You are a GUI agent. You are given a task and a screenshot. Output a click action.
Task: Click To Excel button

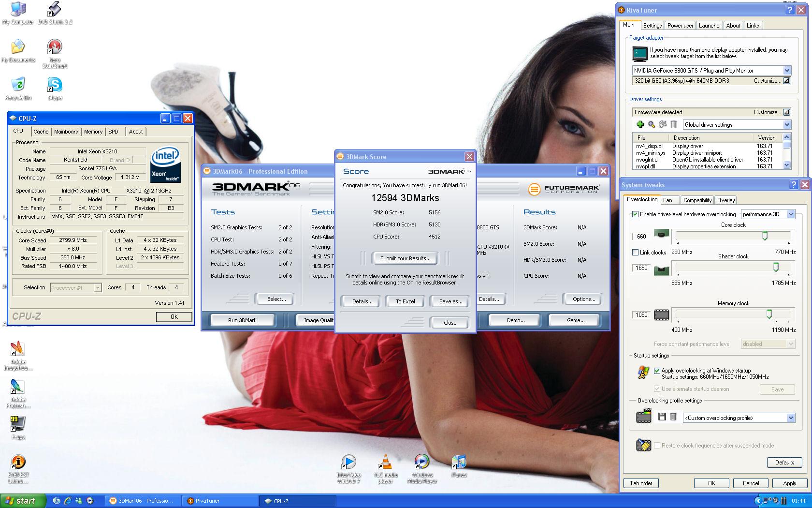point(406,301)
